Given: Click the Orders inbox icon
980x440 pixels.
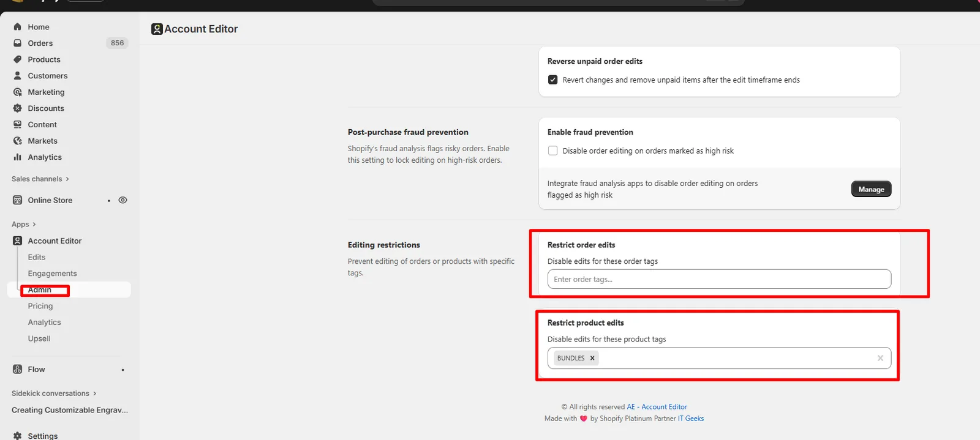Looking at the screenshot, I should 17,43.
